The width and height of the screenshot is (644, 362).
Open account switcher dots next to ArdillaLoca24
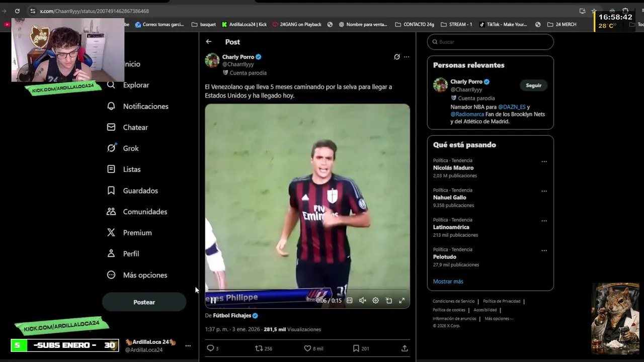click(x=188, y=346)
